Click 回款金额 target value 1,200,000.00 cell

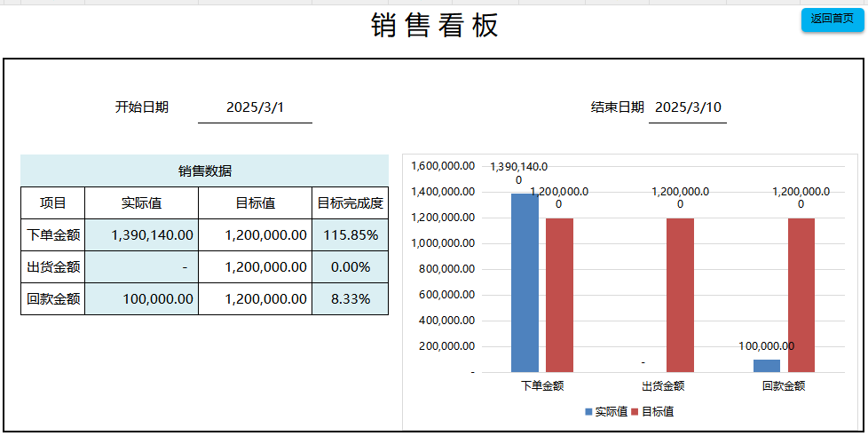click(x=256, y=299)
